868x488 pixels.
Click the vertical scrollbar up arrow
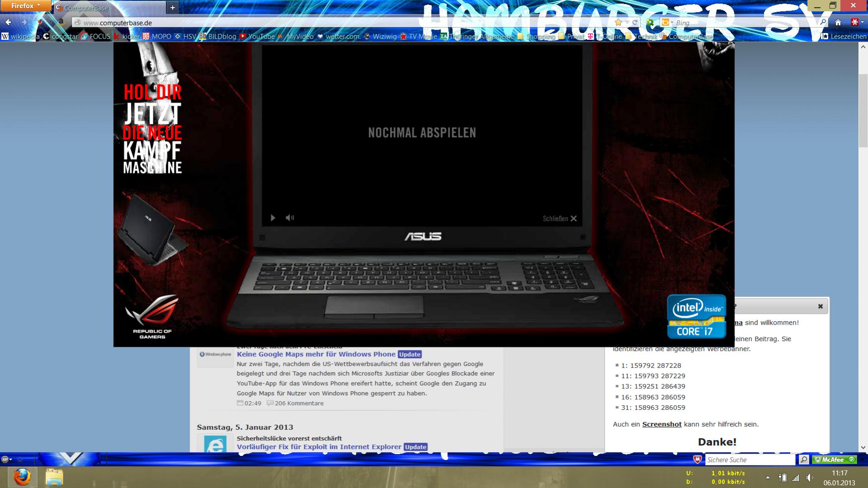(x=863, y=47)
